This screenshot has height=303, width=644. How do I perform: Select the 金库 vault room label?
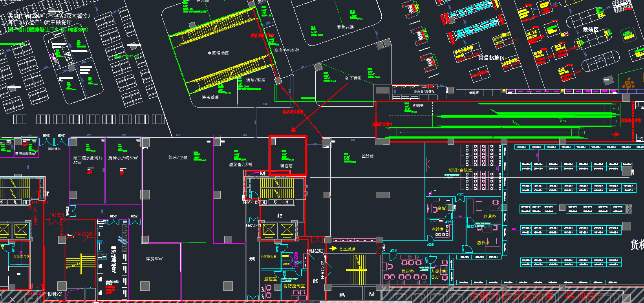(x=442, y=208)
